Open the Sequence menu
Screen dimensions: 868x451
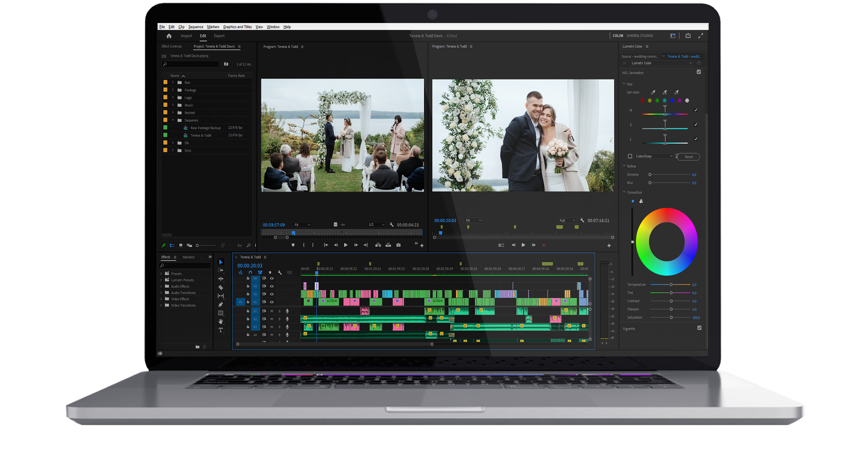(x=195, y=27)
